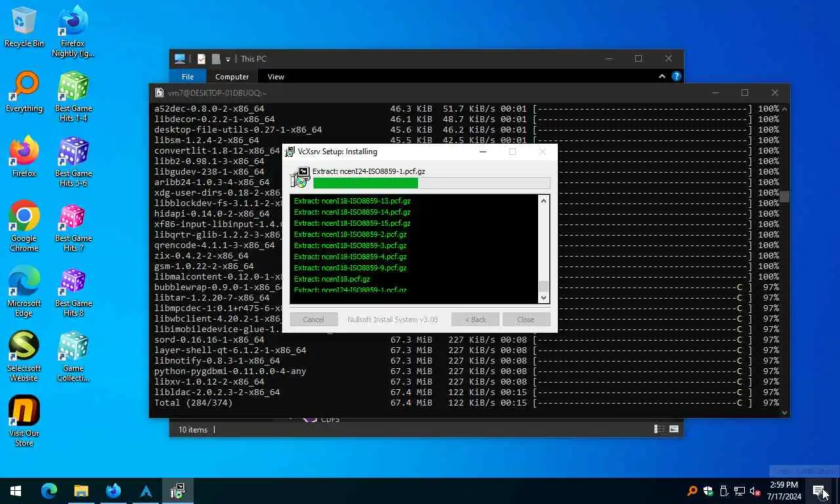Viewport: 840px width, 504px height.
Task: Click the install log scroll up arrow
Action: 543,201
